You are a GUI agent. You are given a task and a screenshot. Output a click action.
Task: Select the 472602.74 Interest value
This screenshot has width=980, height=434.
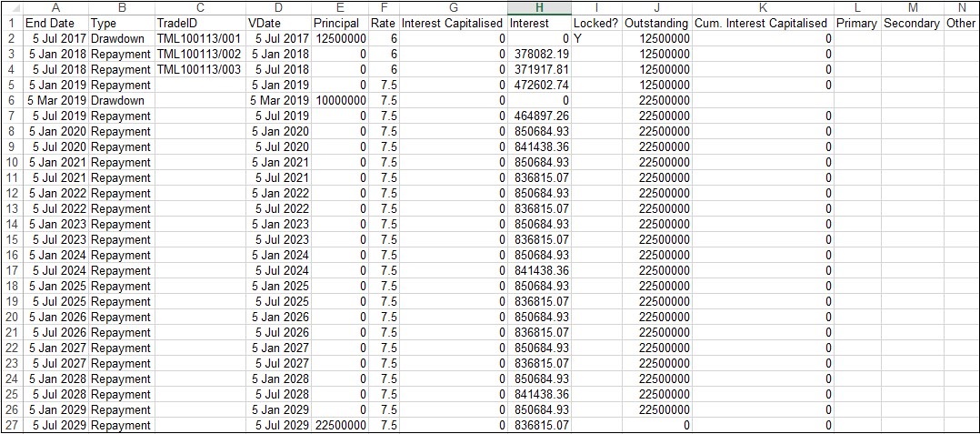point(538,85)
